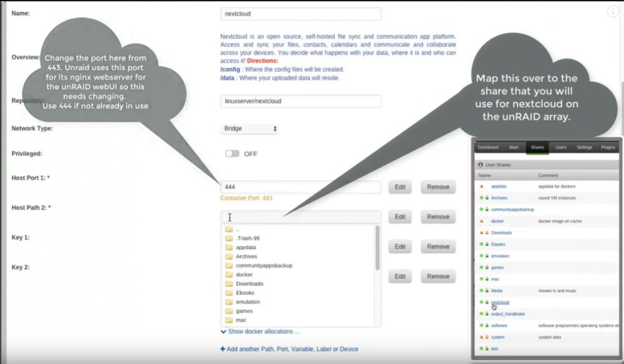Click Edit for Key 2
The image size is (624, 364).
tap(400, 276)
